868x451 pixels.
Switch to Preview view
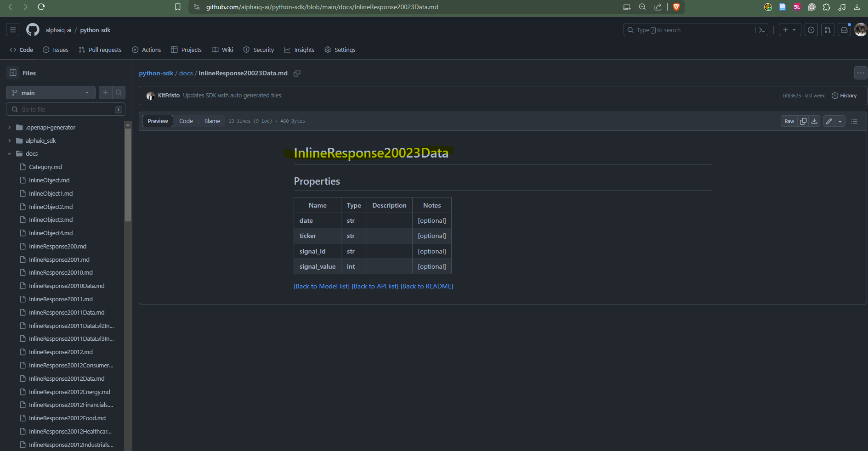click(158, 121)
